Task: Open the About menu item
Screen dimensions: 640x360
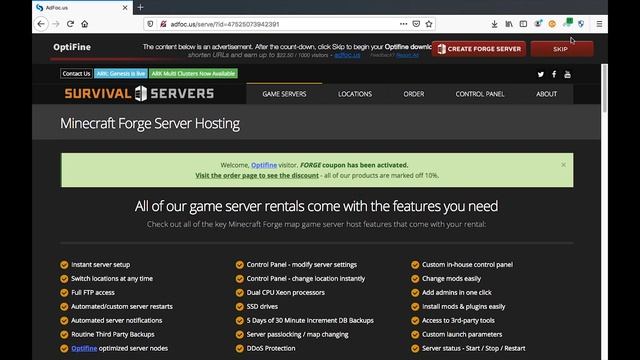Action: pos(546,94)
